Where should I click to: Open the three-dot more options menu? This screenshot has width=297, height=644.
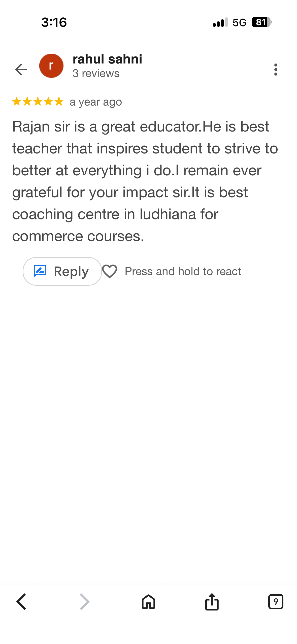pos(276,70)
